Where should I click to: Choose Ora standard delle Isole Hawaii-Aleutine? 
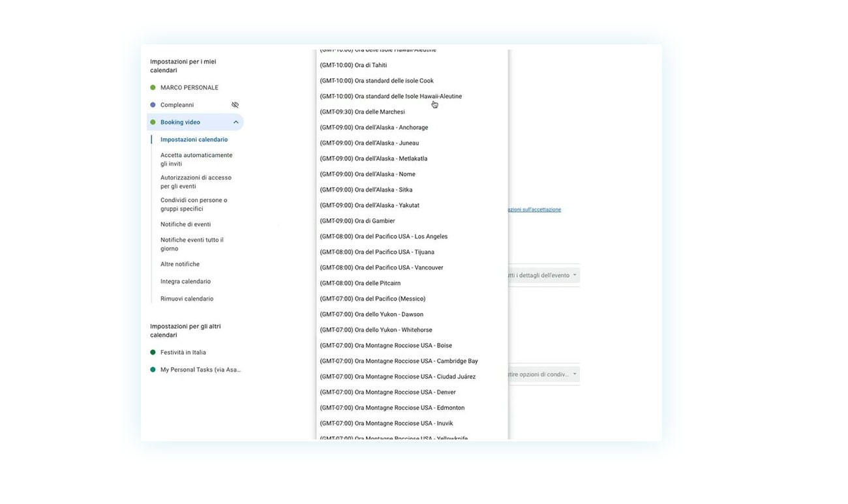coord(412,96)
